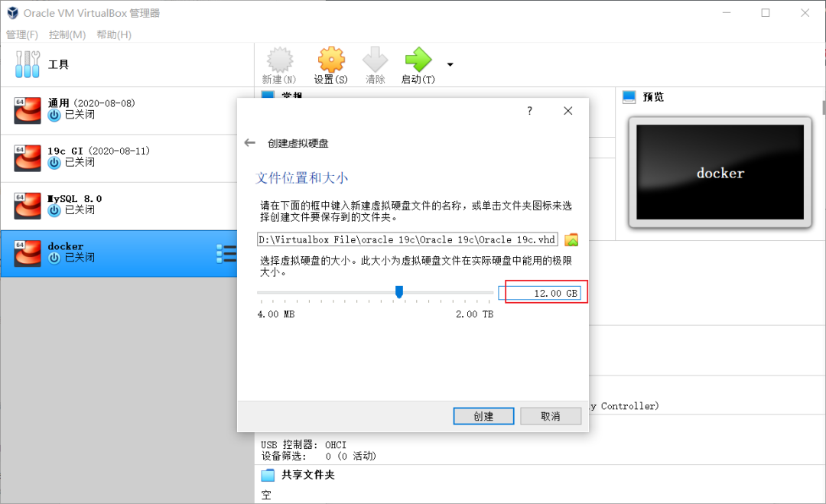Open the 控制(M) menu
826x504 pixels.
(67, 34)
